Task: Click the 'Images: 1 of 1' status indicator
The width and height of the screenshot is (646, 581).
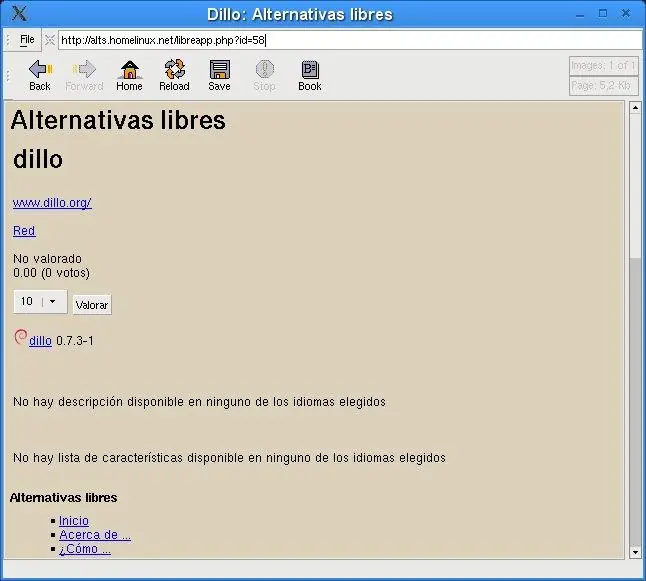Action: [603, 66]
